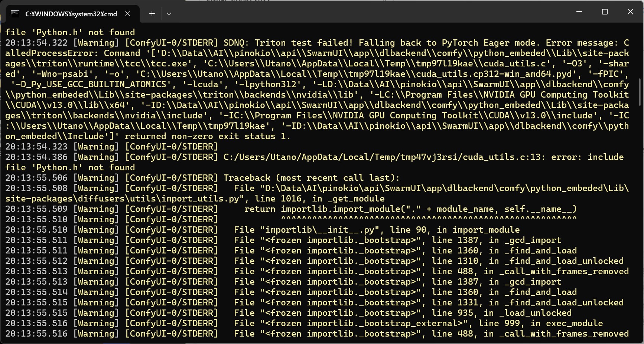Select the C:¥WINDOWS¥system32¥cmd tab
The width and height of the screenshot is (644, 344).
(71, 14)
